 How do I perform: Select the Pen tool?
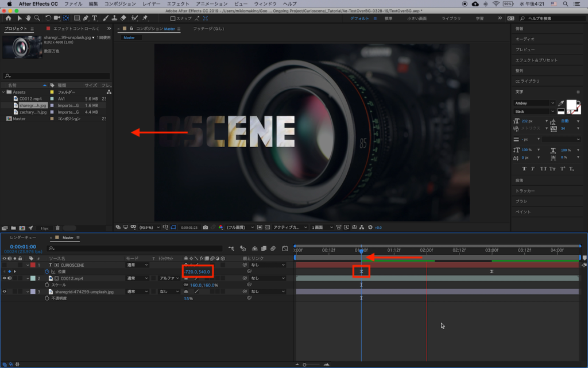click(86, 18)
